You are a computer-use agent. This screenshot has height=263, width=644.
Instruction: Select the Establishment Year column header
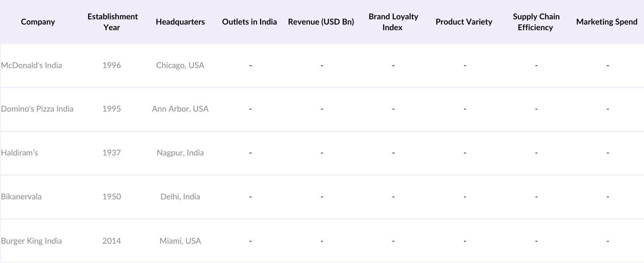pos(112,22)
